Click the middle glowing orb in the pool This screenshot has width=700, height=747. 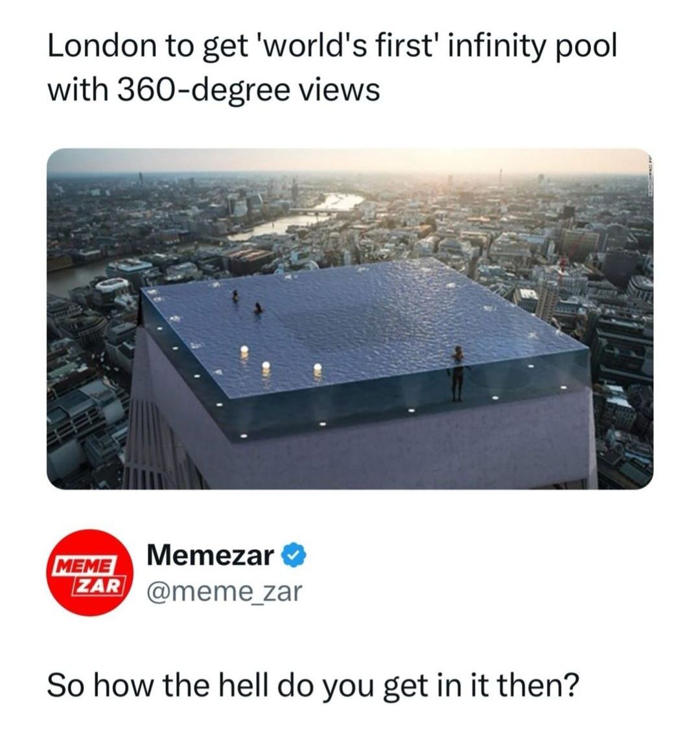pos(266,366)
